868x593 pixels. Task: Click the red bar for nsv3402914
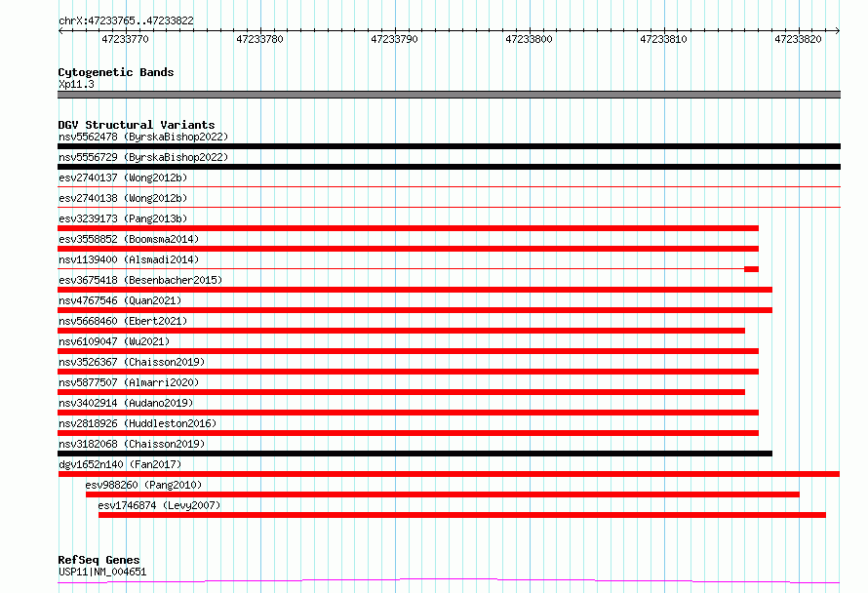pyautogui.click(x=408, y=413)
